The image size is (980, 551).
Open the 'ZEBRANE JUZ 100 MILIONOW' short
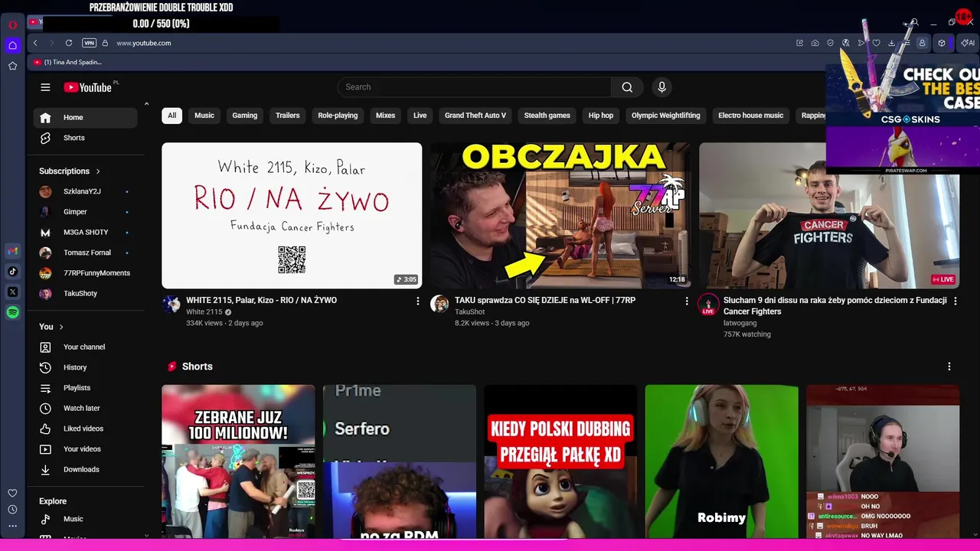(238, 461)
